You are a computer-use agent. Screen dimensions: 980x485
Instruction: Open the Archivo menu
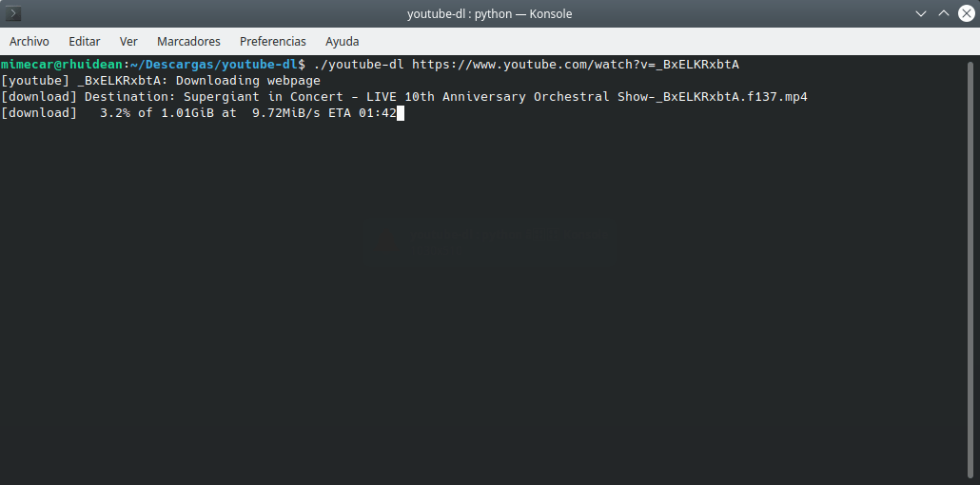pyautogui.click(x=29, y=41)
